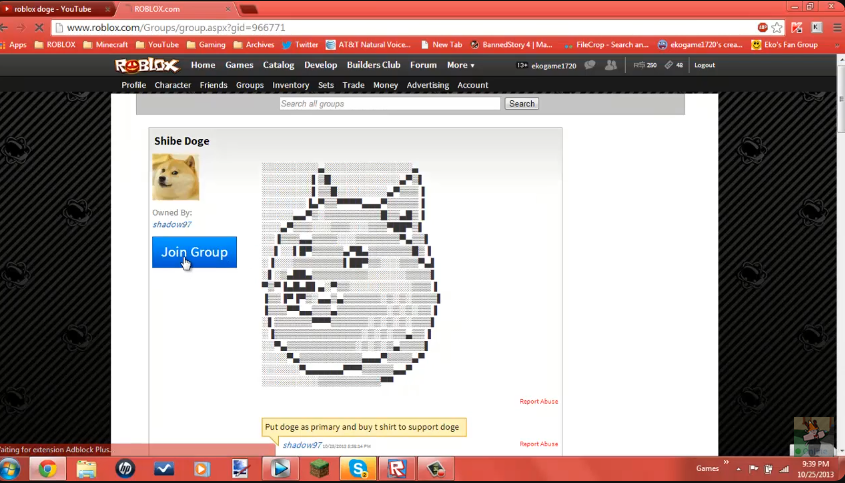845x483 pixels.
Task: Open the Catalog menu item
Action: tap(278, 65)
